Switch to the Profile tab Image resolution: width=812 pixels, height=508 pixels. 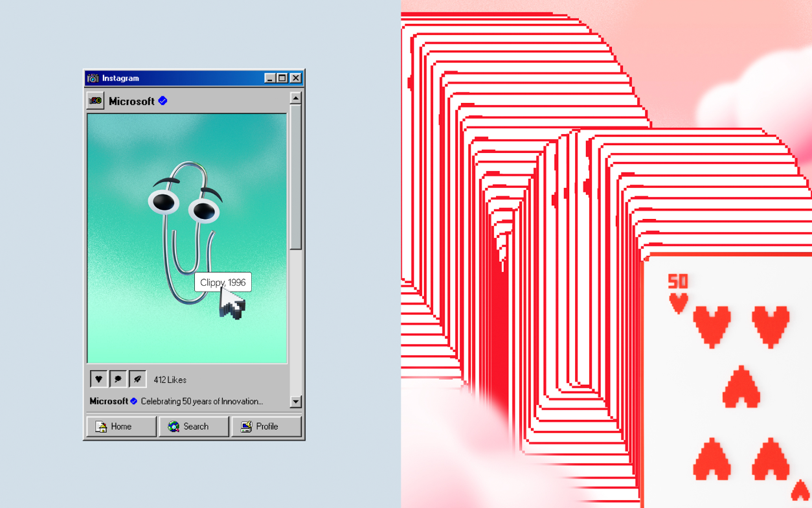point(266,426)
